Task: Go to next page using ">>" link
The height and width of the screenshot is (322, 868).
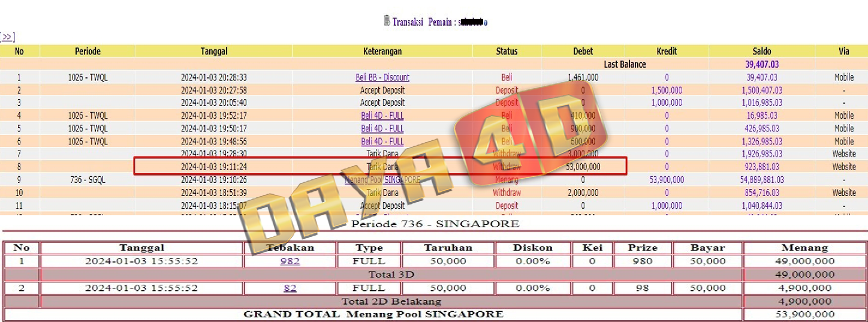Action: coord(7,37)
